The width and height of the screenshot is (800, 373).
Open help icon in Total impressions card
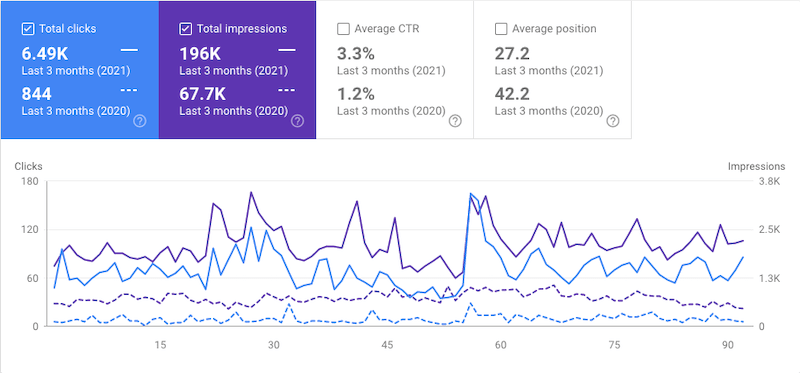(x=297, y=121)
